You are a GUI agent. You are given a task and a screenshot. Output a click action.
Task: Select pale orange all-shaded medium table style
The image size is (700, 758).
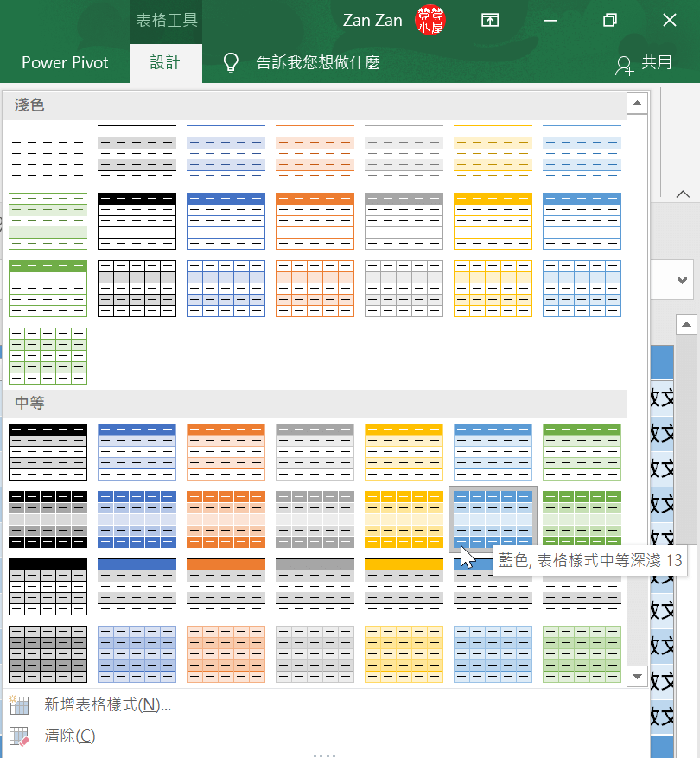click(x=226, y=654)
